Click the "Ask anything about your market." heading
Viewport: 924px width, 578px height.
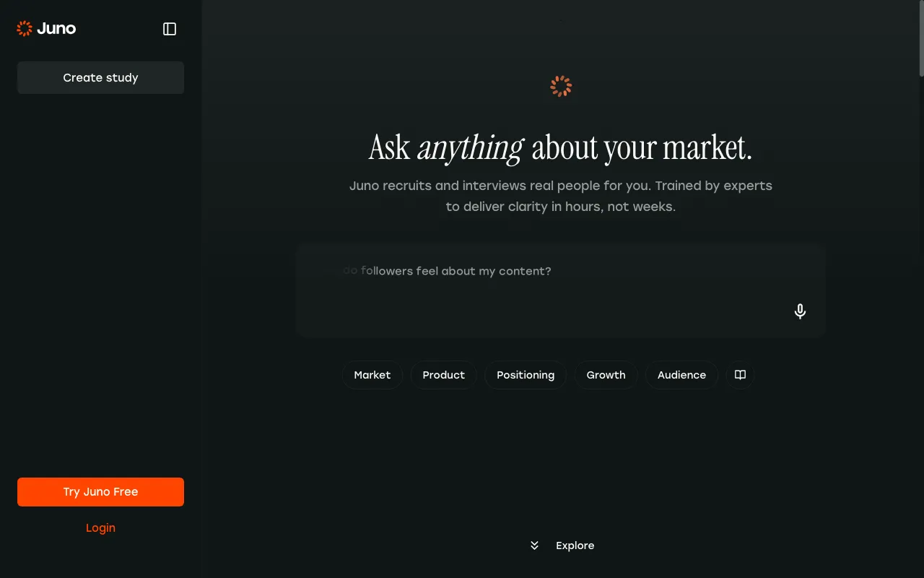click(x=561, y=147)
